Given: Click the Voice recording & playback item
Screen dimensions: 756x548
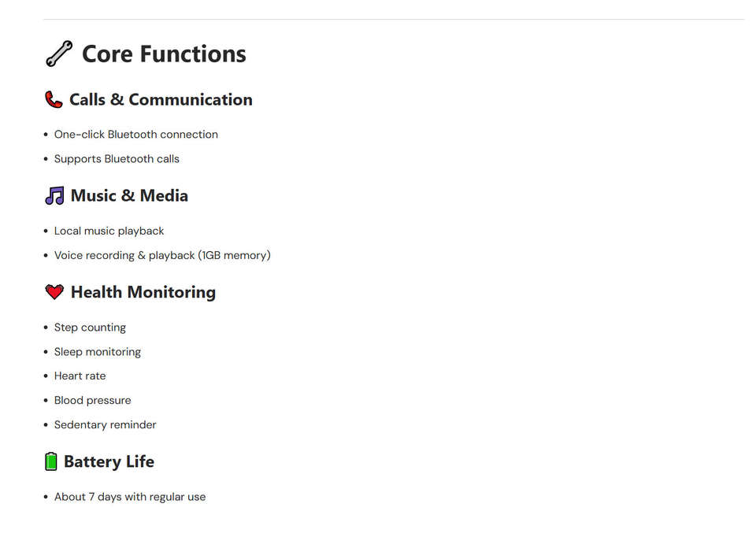Looking at the screenshot, I should click(162, 255).
